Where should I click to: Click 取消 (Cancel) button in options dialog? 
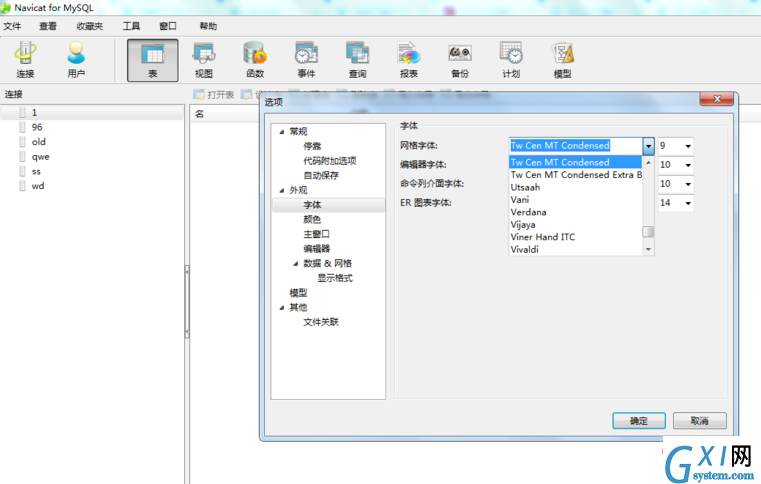coord(699,421)
